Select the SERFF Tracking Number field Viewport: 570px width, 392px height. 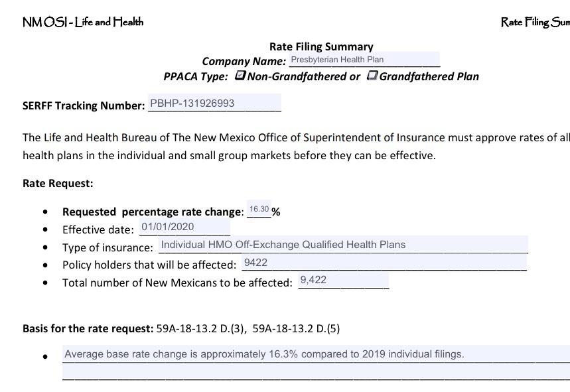click(214, 103)
